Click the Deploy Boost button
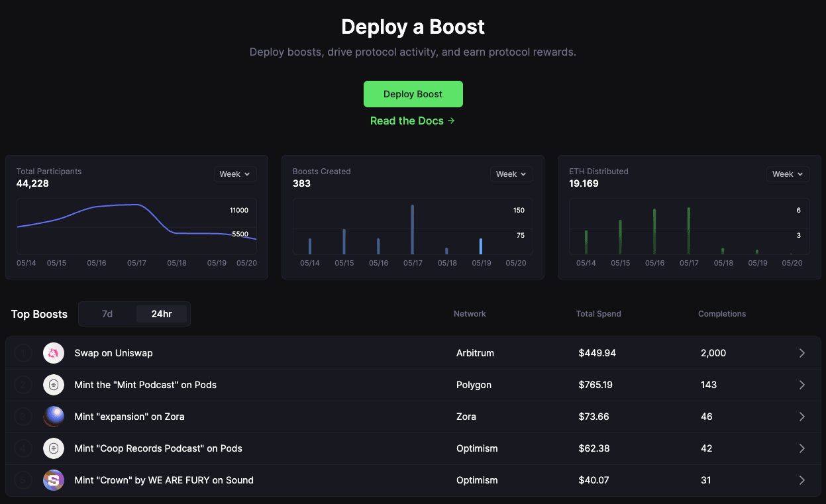The height and width of the screenshot is (504, 826). [x=413, y=94]
